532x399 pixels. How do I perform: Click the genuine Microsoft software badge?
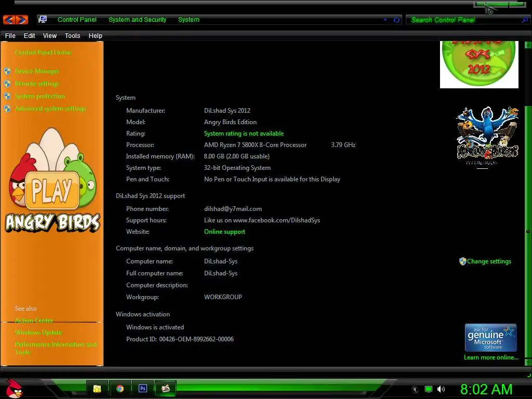pyautogui.click(x=490, y=338)
